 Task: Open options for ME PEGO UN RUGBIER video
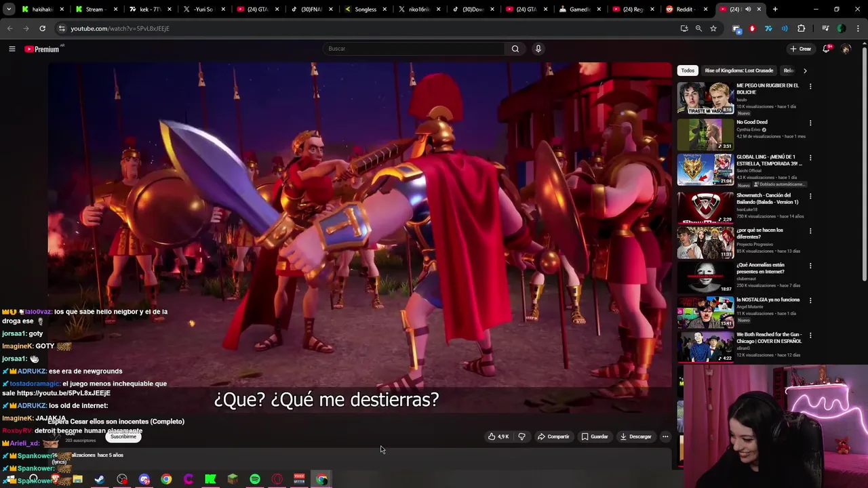pos(810,87)
